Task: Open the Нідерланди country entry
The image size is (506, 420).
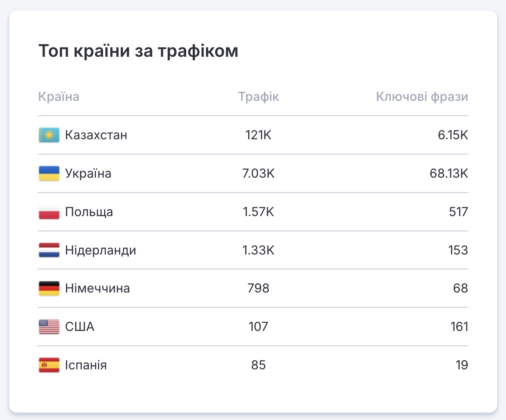Action: point(101,251)
